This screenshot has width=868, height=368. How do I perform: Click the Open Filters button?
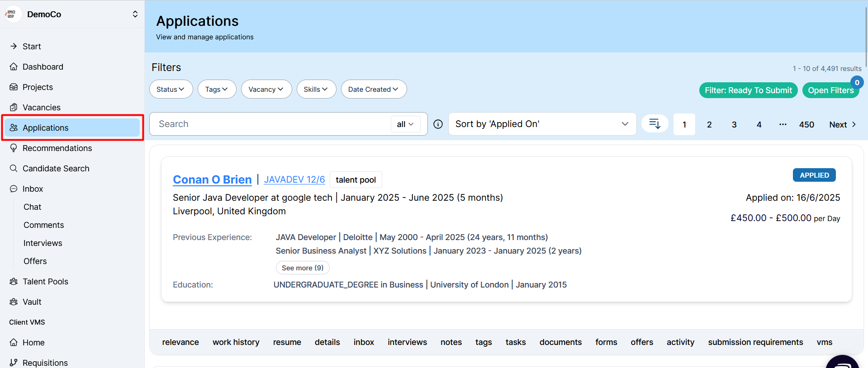(x=830, y=90)
